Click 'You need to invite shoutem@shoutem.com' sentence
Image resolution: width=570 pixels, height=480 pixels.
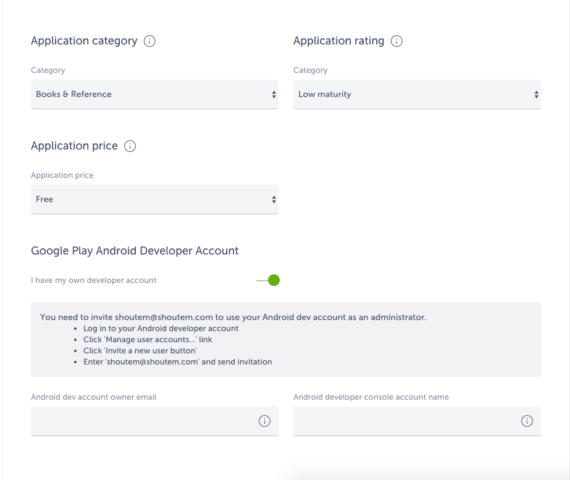[233, 317]
